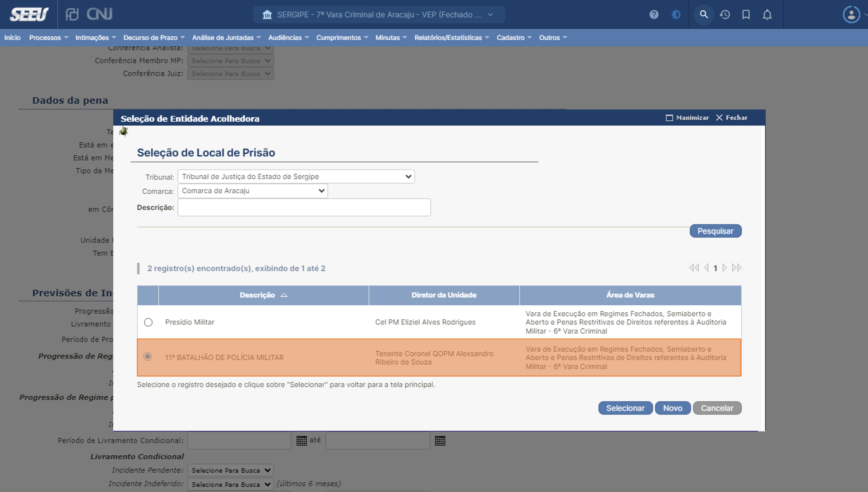This screenshot has height=492, width=868.
Task: Open the history clock icon
Action: 725,14
